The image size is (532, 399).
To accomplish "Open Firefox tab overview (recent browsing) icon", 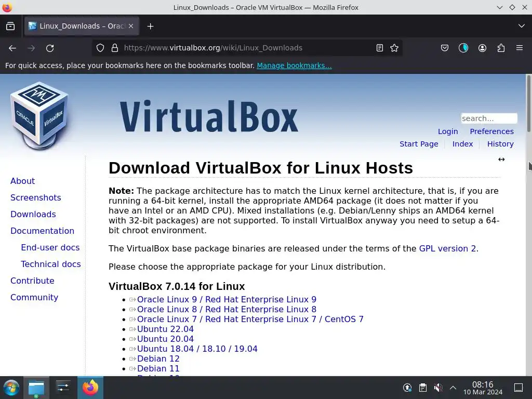I will (x=10, y=26).
